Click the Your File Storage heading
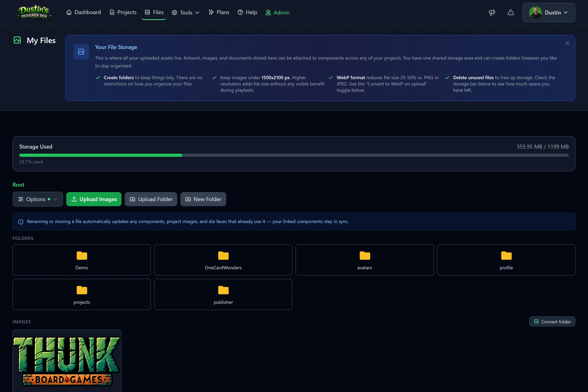The image size is (588, 392). (116, 47)
